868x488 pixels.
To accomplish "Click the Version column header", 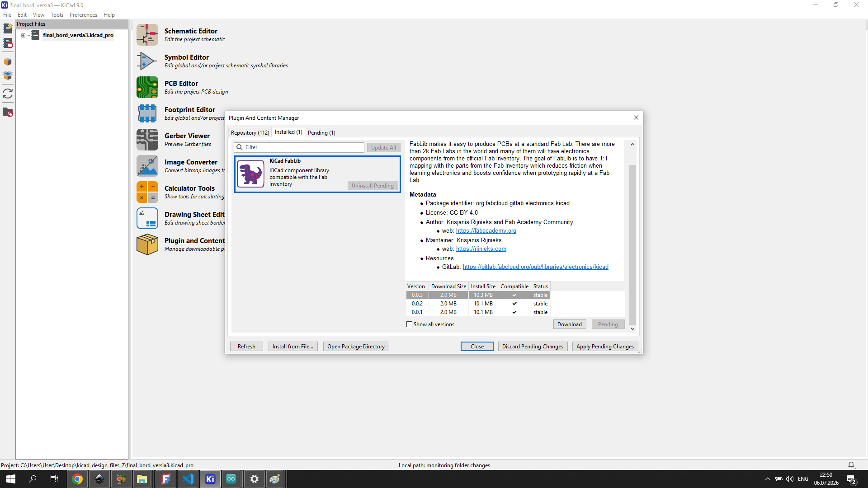I will pos(416,286).
